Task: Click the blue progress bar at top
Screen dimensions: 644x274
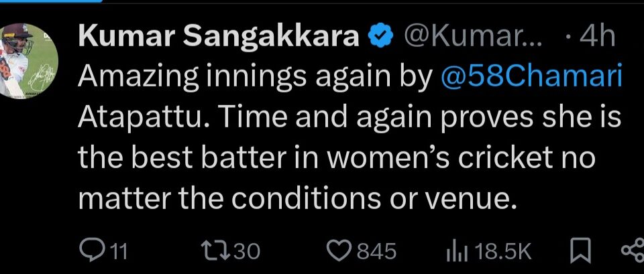Action: [x=50, y=1]
